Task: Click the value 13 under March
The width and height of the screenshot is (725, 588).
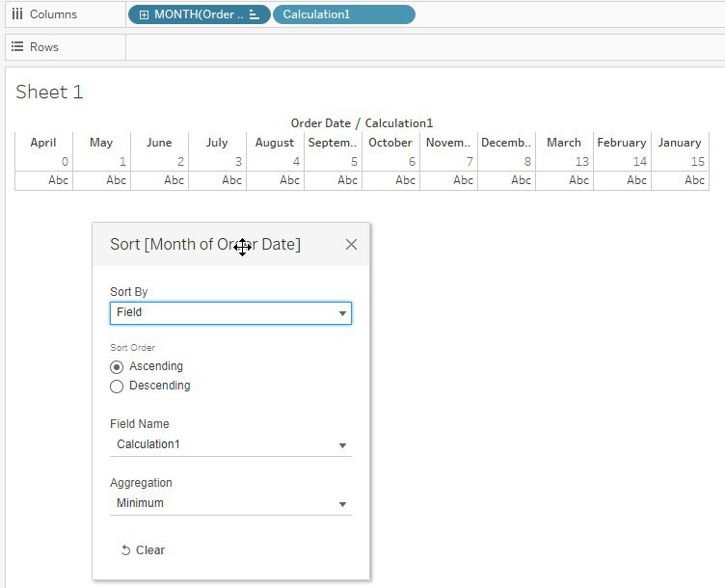Action: coord(582,162)
